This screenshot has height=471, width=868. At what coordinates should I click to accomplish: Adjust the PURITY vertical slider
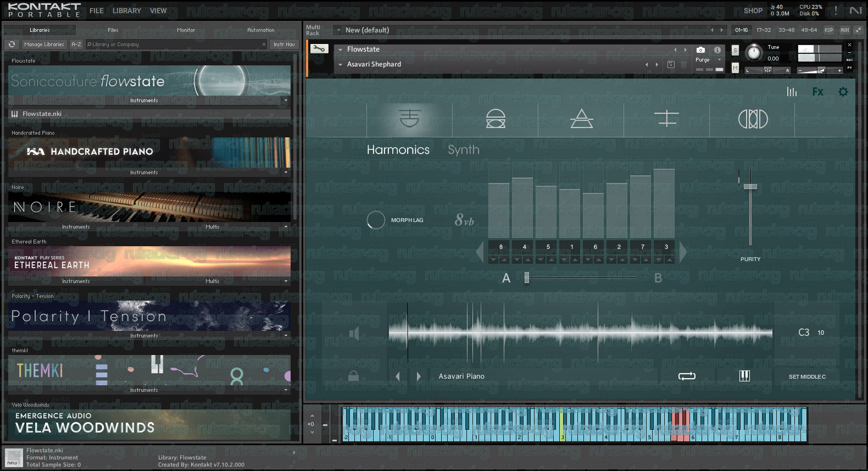750,187
